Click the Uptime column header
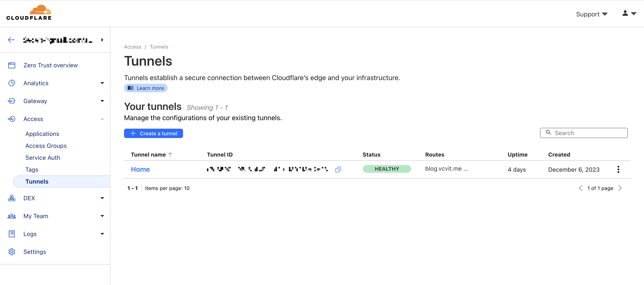Viewport: 644px width, 285px height. (517, 155)
